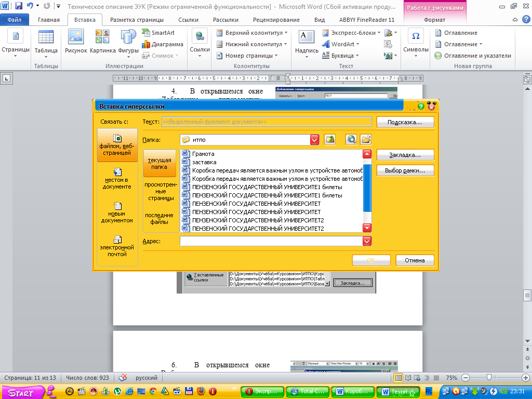This screenshot has width=532, height=399.
Task: Open the Ссылки links ribbon button
Action: click(199, 44)
